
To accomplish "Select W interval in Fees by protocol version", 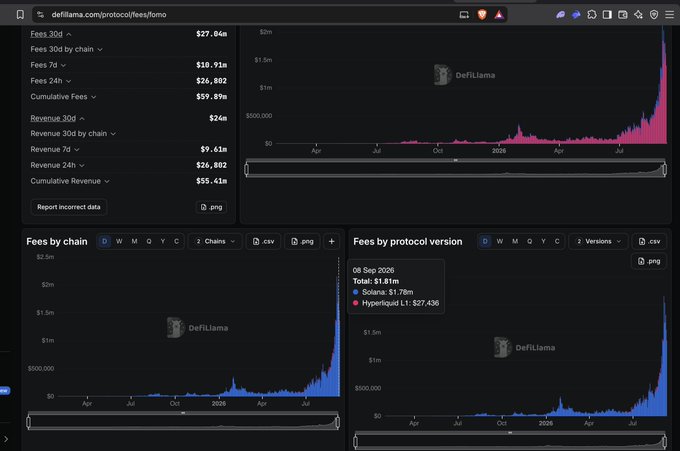I will pos(500,242).
